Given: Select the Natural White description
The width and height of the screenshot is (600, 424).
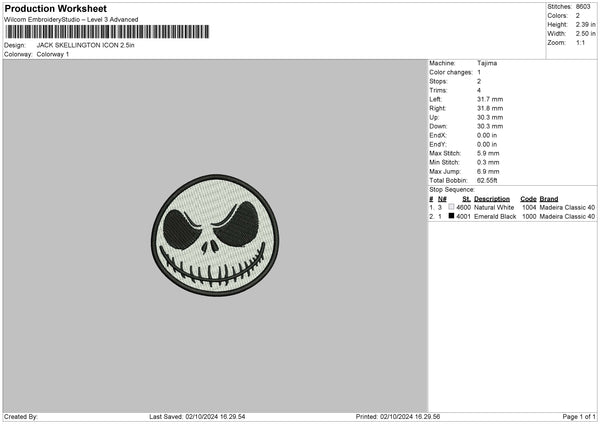Looking at the screenshot, I should point(494,207).
